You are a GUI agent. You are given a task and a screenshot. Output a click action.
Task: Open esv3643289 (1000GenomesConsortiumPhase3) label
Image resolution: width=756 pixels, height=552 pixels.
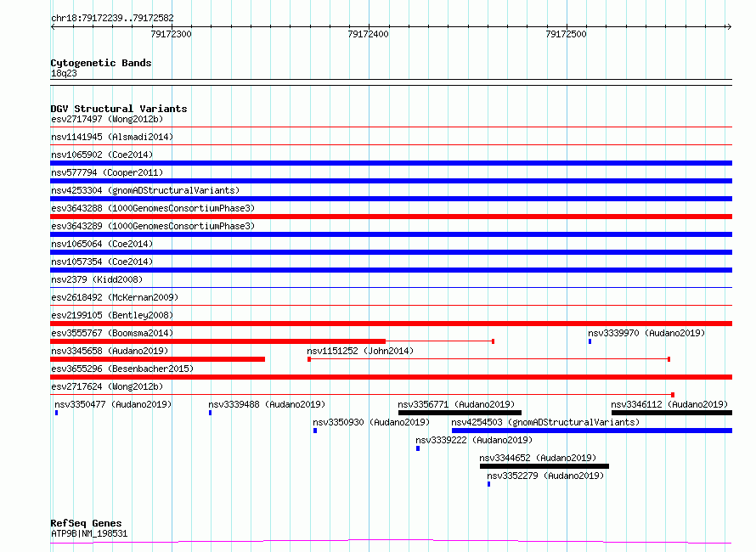(x=153, y=226)
